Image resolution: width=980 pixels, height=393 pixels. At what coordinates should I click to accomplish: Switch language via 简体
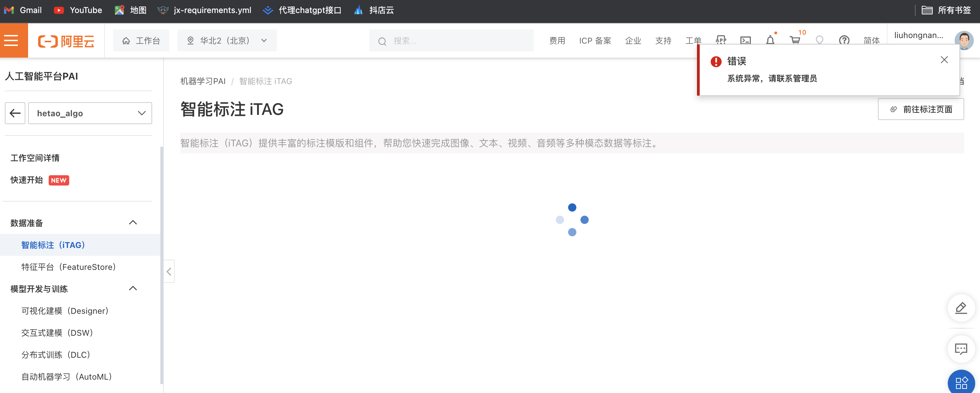click(x=872, y=41)
